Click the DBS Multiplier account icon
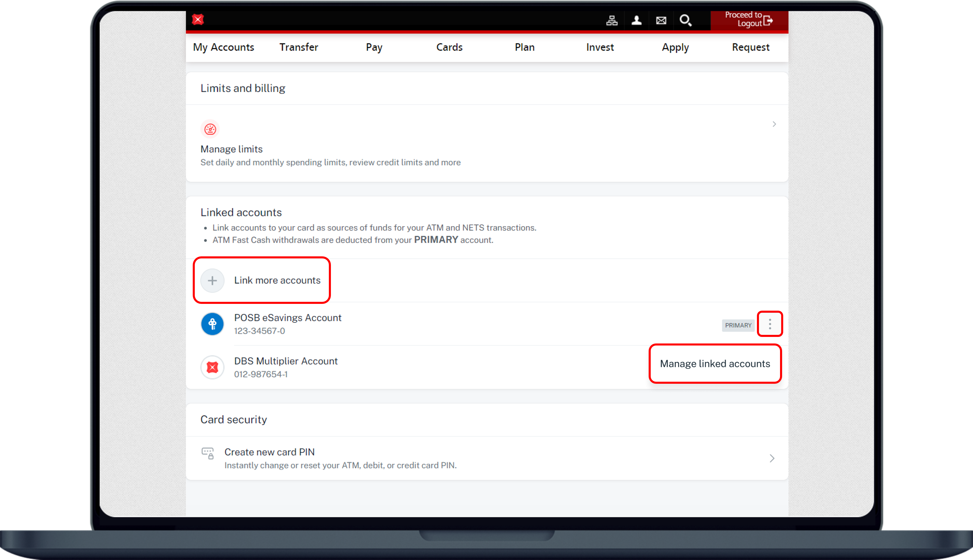 coord(212,367)
